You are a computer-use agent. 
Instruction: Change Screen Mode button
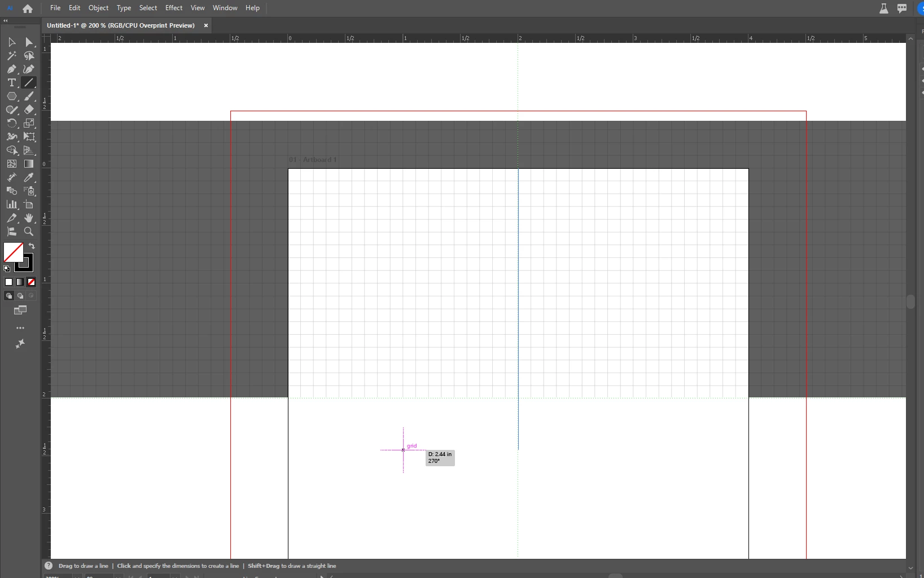[x=20, y=310]
